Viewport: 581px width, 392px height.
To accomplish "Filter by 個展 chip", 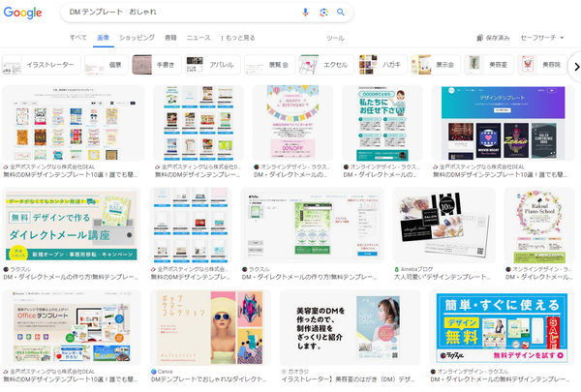I will coord(107,65).
